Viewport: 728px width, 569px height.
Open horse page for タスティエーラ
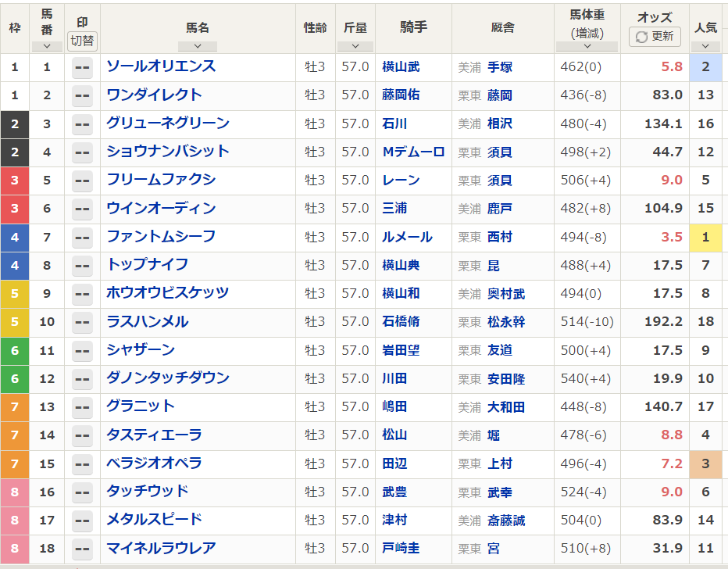pos(154,435)
